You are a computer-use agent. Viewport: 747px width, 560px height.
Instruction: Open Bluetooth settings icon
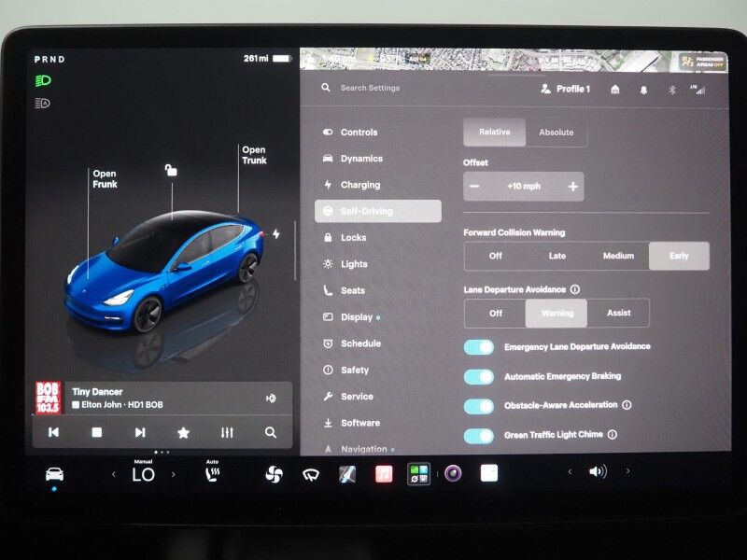pos(671,90)
